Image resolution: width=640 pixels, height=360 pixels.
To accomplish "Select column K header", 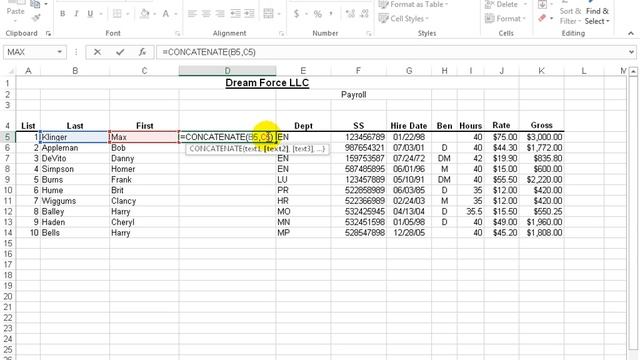I will coord(542,71).
